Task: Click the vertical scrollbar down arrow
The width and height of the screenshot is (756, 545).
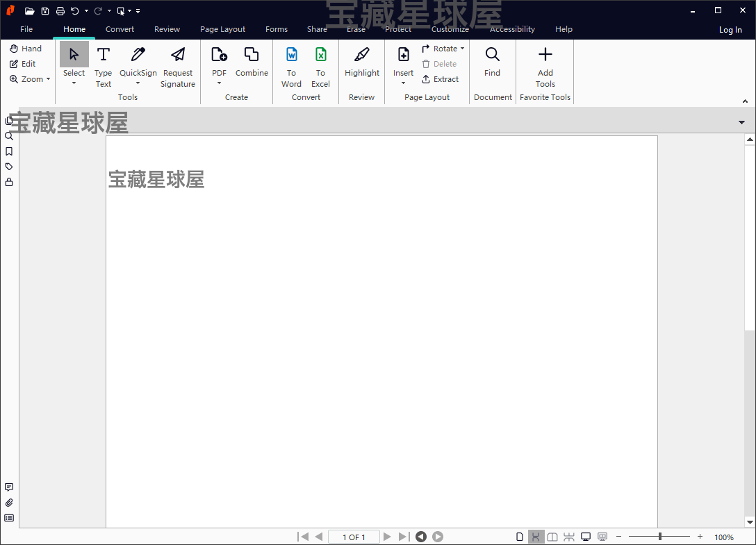Action: click(750, 522)
